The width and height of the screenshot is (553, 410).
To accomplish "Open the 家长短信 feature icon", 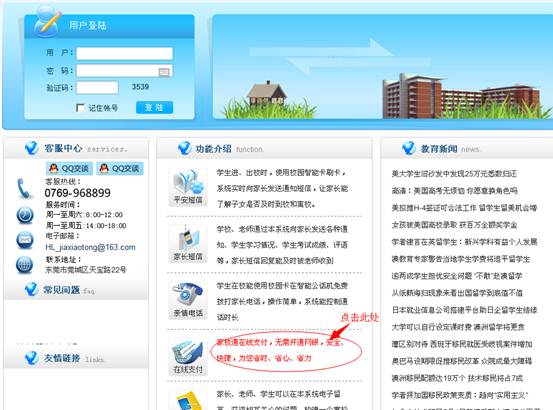I will [188, 243].
